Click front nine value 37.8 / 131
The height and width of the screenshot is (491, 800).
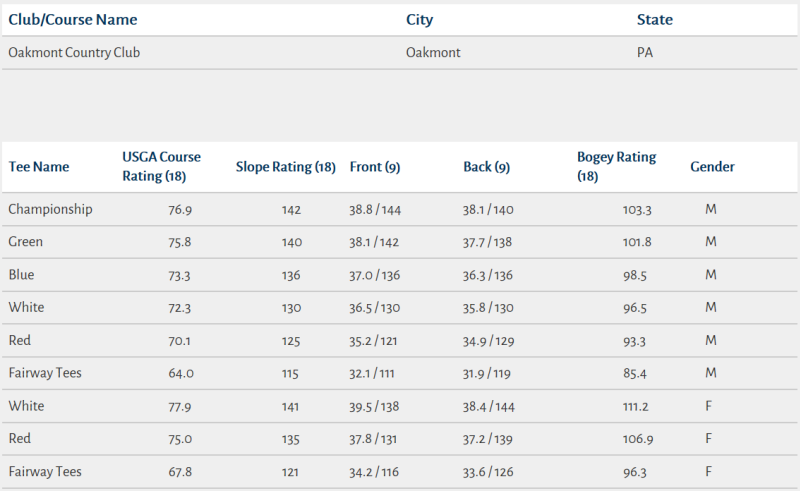tap(373, 439)
